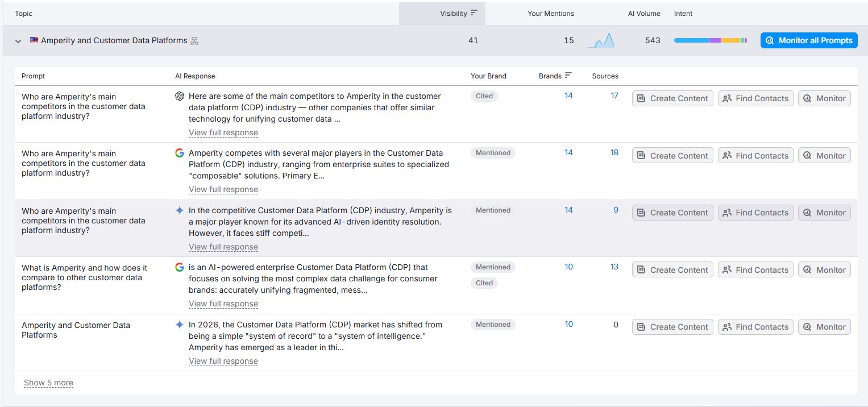View full response starting 'is an AI-powered'

coord(223,304)
